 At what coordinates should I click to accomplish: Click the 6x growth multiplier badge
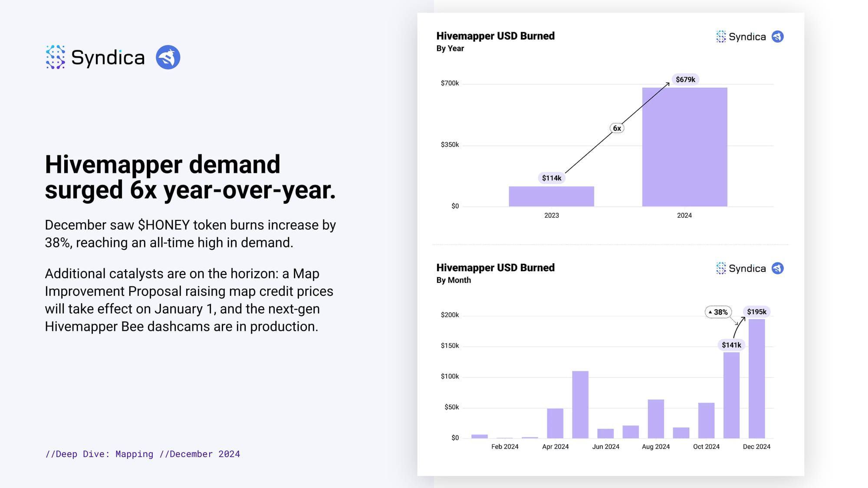tap(617, 128)
